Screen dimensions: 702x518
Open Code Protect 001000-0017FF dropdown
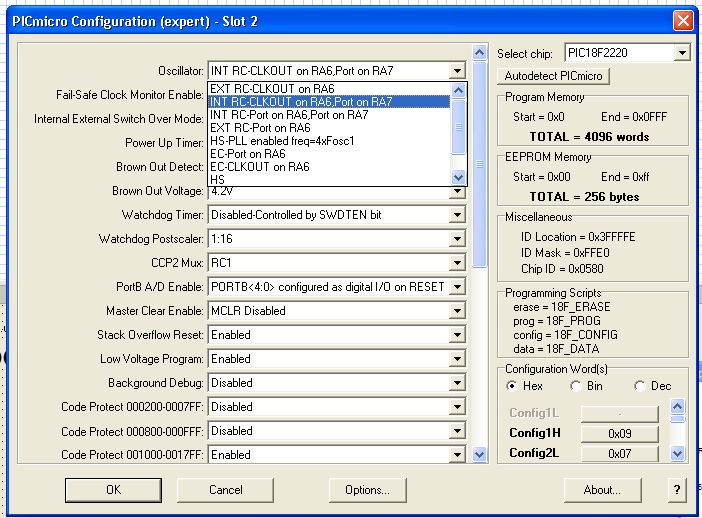pos(457,455)
